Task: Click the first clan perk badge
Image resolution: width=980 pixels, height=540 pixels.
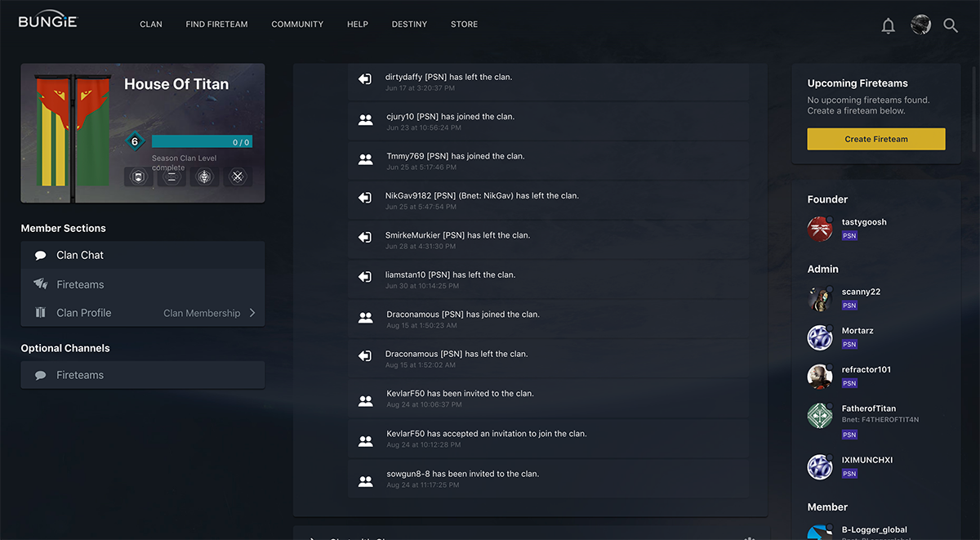Action: click(x=137, y=176)
